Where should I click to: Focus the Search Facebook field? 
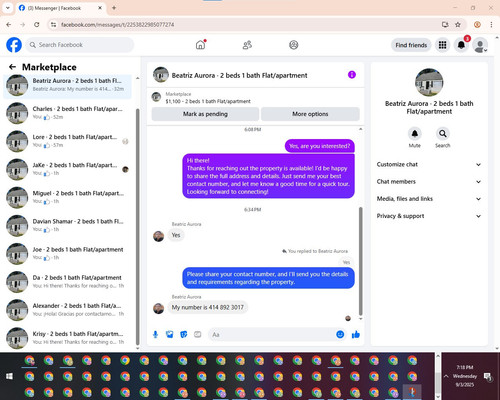80,45
